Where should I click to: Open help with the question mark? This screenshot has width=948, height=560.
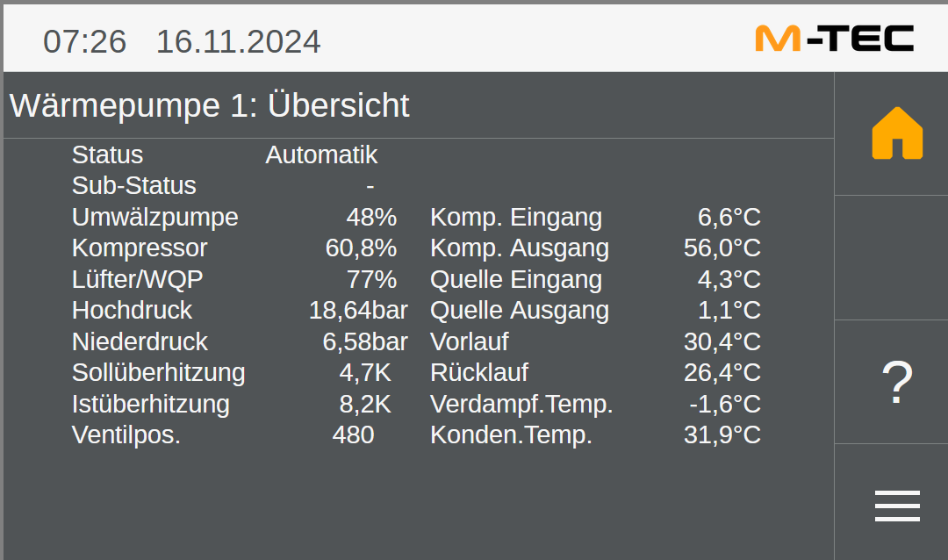tap(896, 383)
